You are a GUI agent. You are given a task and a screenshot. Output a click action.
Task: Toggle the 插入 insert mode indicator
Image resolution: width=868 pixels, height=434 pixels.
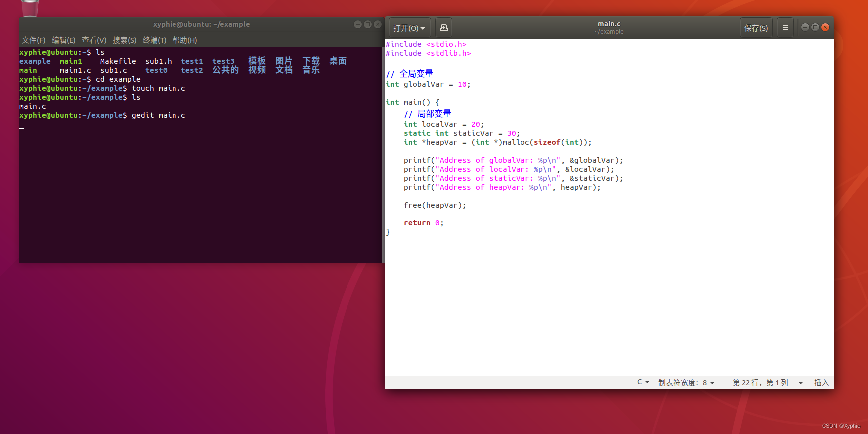click(x=821, y=383)
